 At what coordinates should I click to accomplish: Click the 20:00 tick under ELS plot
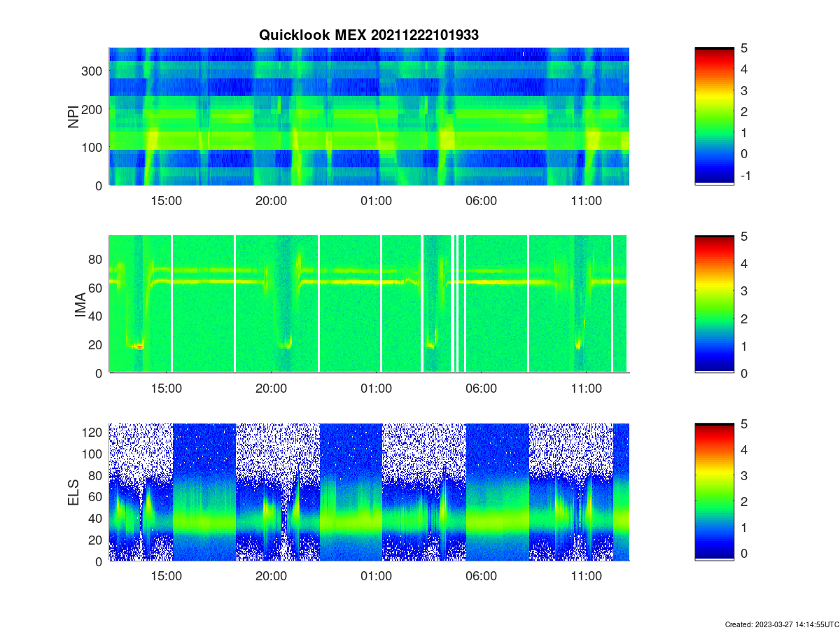(272, 576)
